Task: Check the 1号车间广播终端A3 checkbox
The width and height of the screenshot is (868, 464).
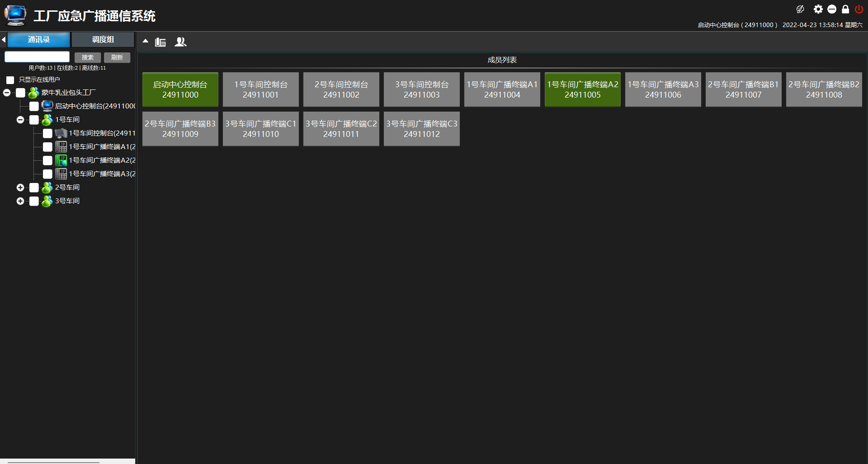Action: click(x=47, y=174)
